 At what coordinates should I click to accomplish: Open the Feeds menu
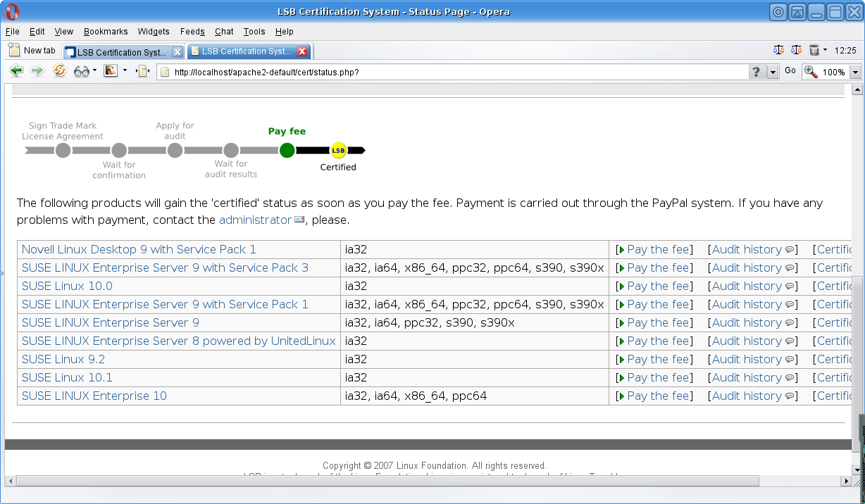tap(192, 32)
